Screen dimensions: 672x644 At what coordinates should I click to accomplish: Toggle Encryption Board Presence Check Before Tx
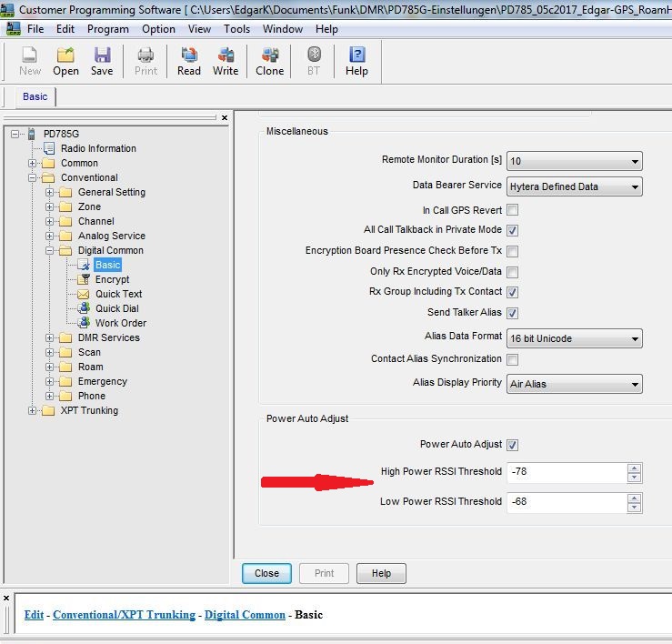pyautogui.click(x=512, y=251)
